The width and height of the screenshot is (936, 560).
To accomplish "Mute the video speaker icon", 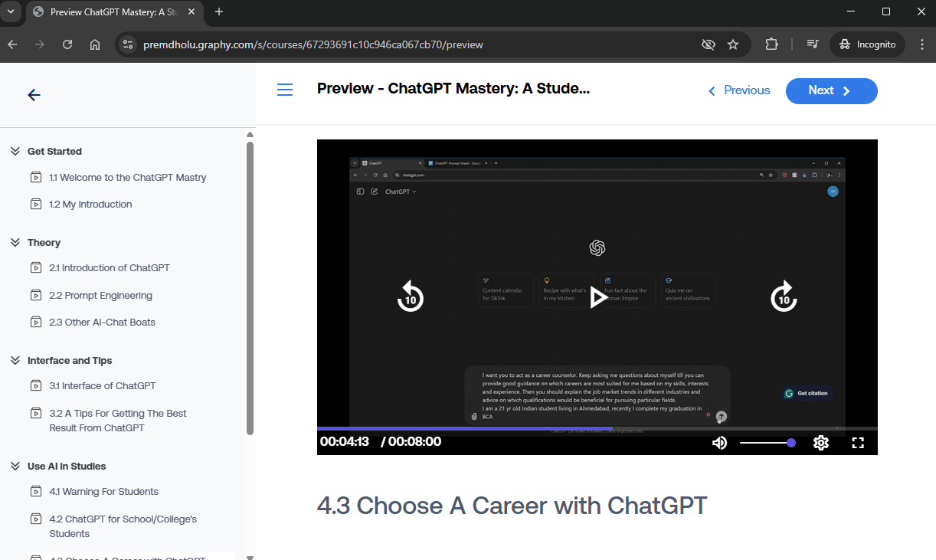I will [x=719, y=443].
